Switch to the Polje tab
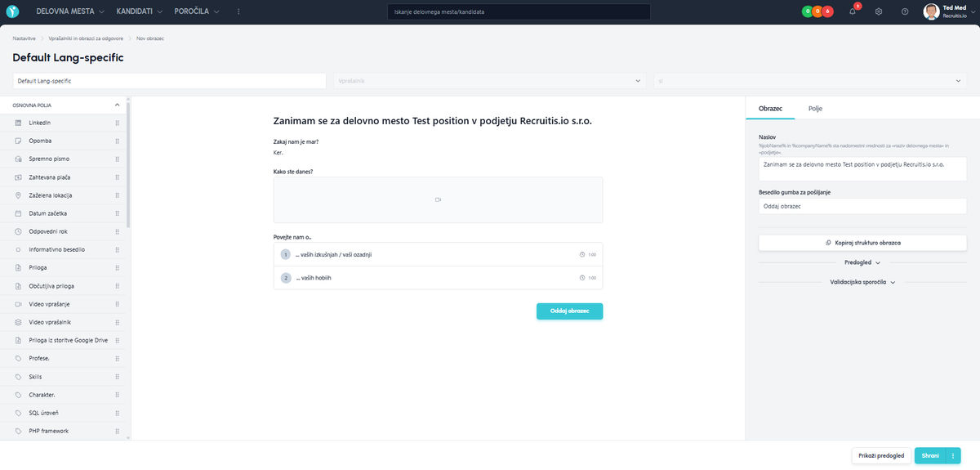The width and height of the screenshot is (980, 470). coord(815,108)
